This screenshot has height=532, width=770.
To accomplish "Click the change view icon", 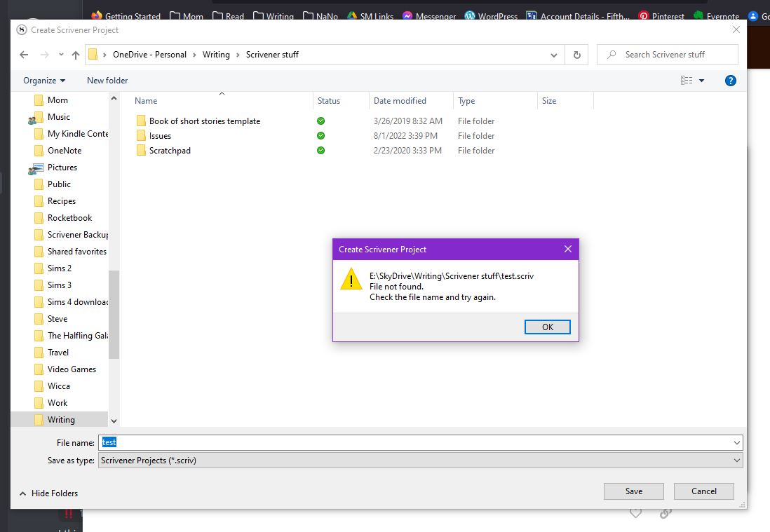I will 687,81.
